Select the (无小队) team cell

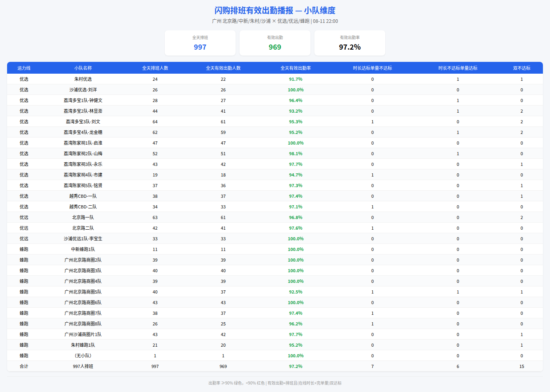83,356
